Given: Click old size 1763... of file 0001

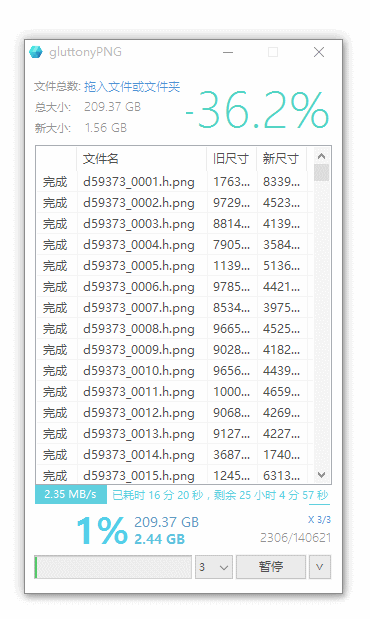Looking at the screenshot, I should pos(232,182).
